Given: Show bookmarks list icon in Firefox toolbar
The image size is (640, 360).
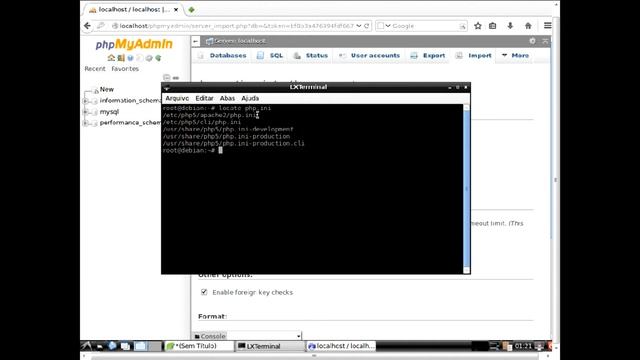Looking at the screenshot, I should (493, 26).
